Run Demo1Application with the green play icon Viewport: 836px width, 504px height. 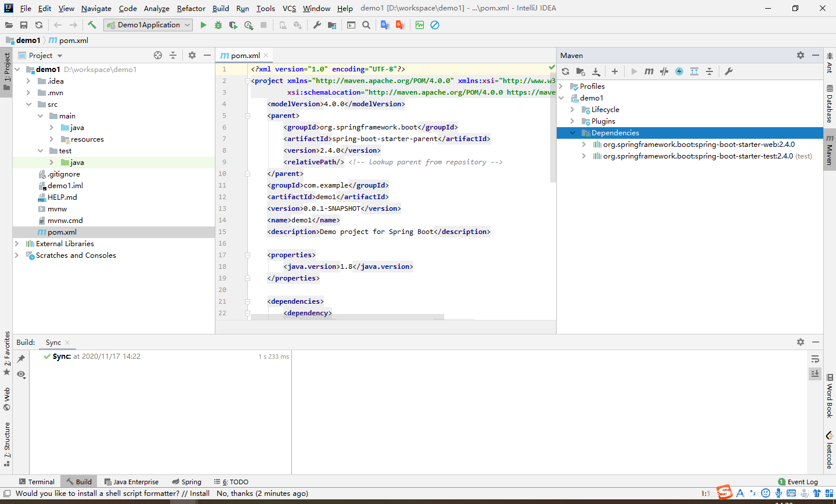[x=203, y=25]
